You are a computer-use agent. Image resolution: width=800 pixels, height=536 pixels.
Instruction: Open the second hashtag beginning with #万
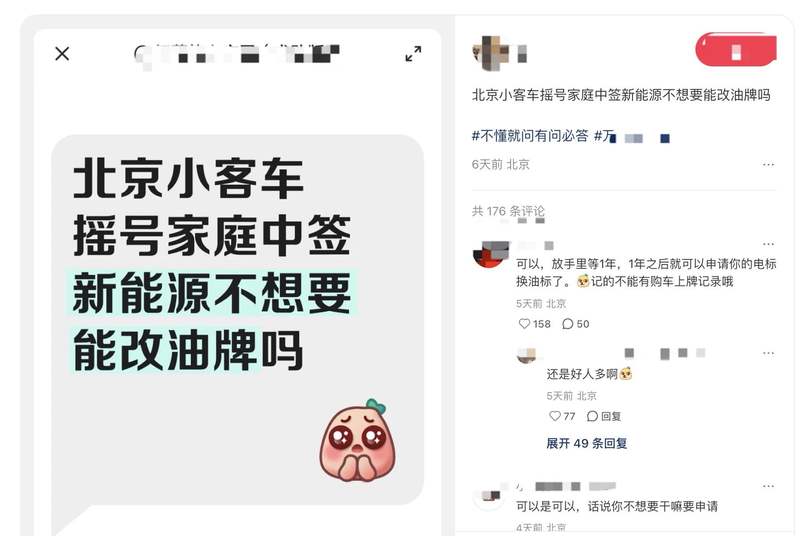click(632, 136)
